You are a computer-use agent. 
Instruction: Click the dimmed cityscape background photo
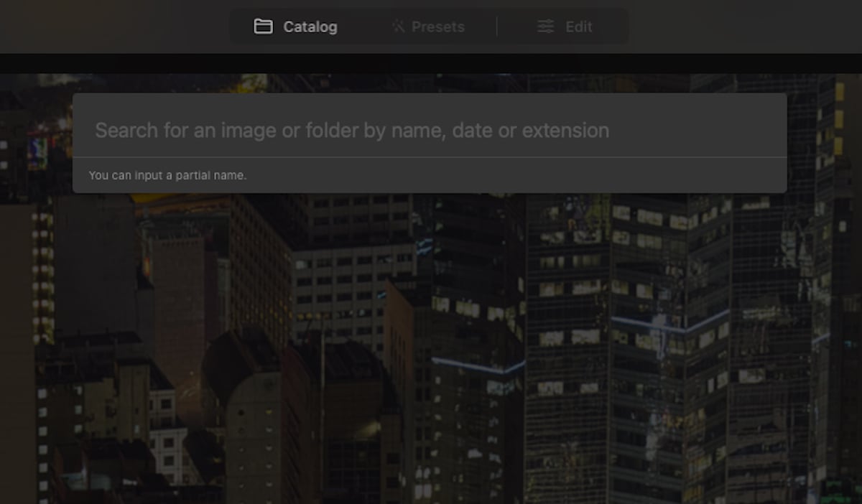click(431, 359)
